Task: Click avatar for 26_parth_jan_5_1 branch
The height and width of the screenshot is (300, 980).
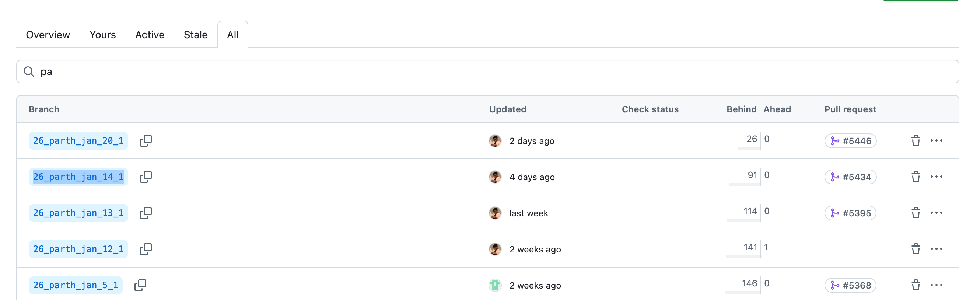Action: click(494, 285)
